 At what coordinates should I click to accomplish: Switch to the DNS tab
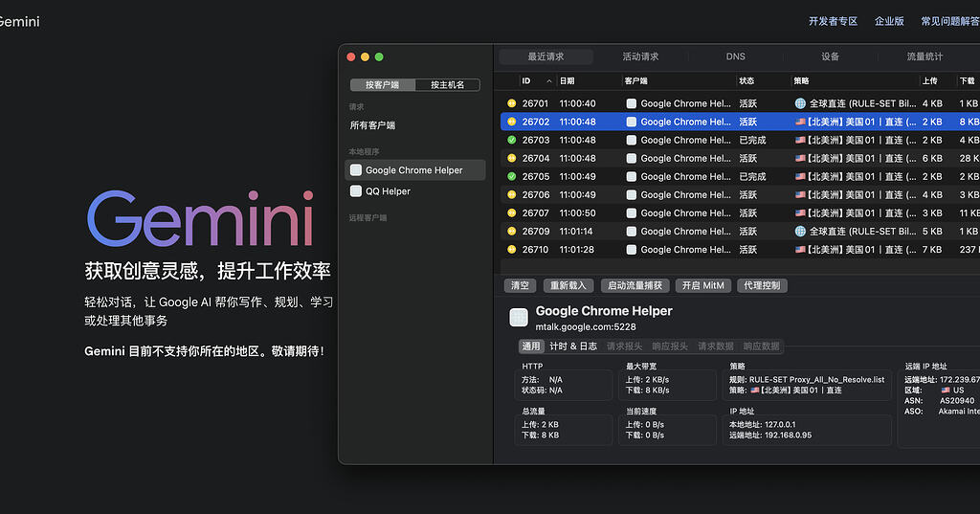click(x=736, y=56)
